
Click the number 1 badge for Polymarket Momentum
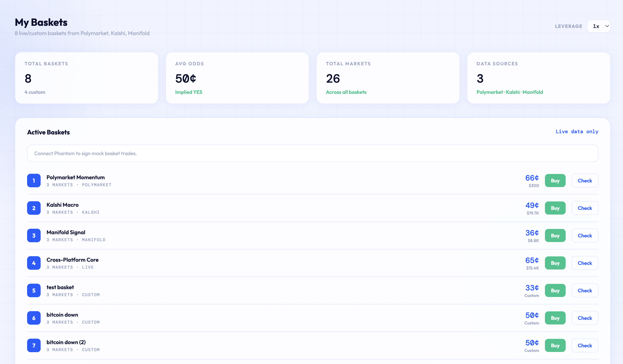34,181
